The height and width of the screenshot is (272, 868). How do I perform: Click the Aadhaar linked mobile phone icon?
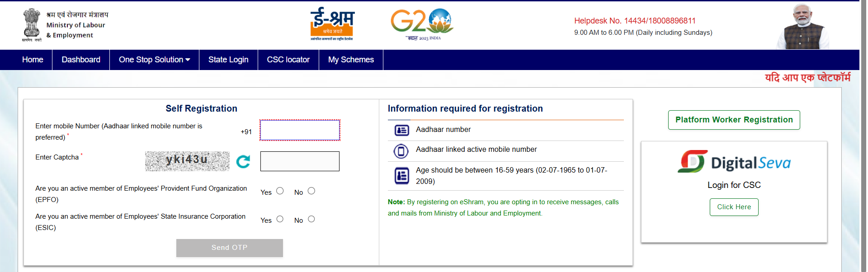pos(401,151)
